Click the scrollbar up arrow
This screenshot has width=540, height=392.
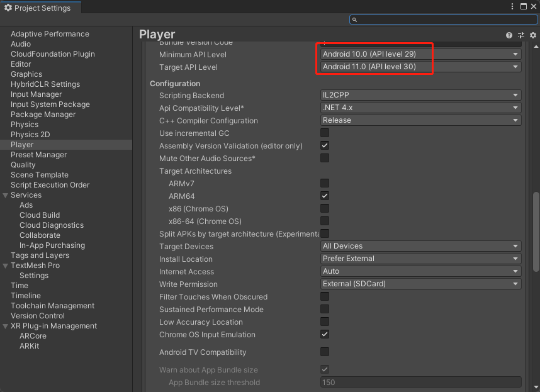click(536, 47)
